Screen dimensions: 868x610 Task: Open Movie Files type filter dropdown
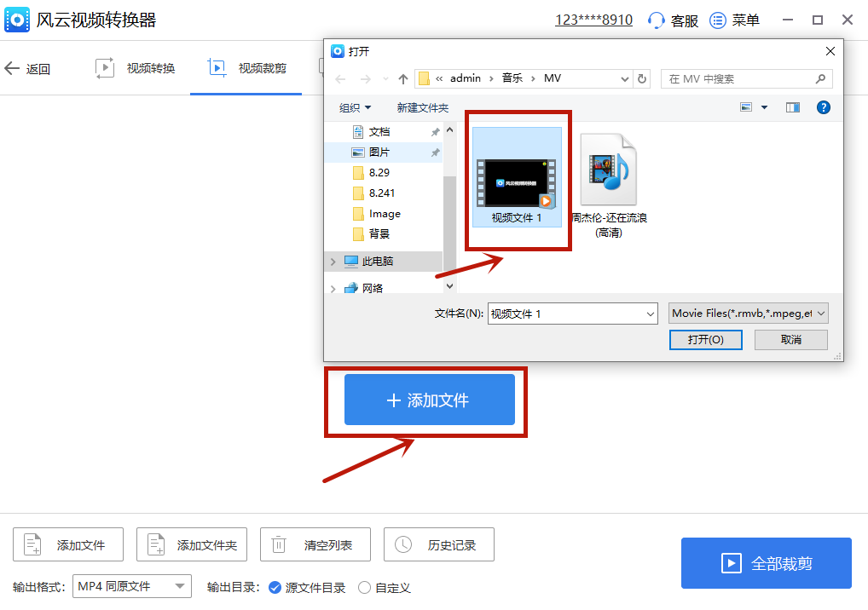(x=748, y=313)
